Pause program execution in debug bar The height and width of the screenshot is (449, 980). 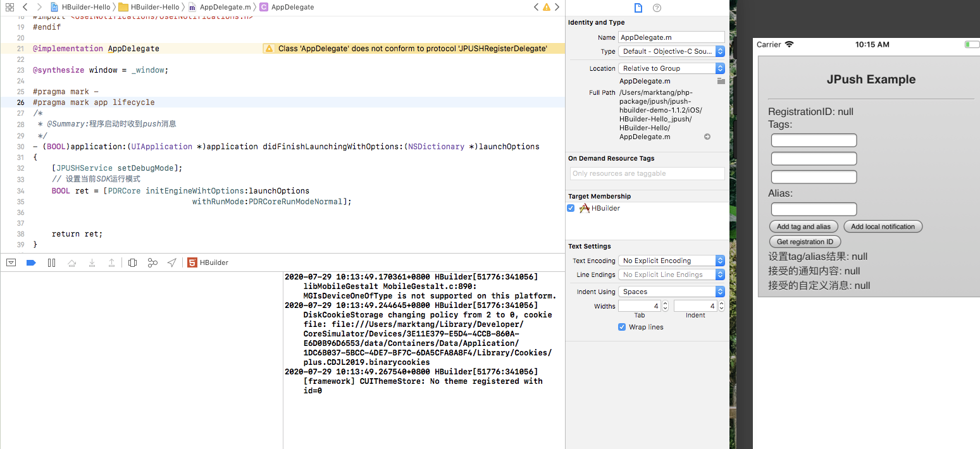[52, 262]
